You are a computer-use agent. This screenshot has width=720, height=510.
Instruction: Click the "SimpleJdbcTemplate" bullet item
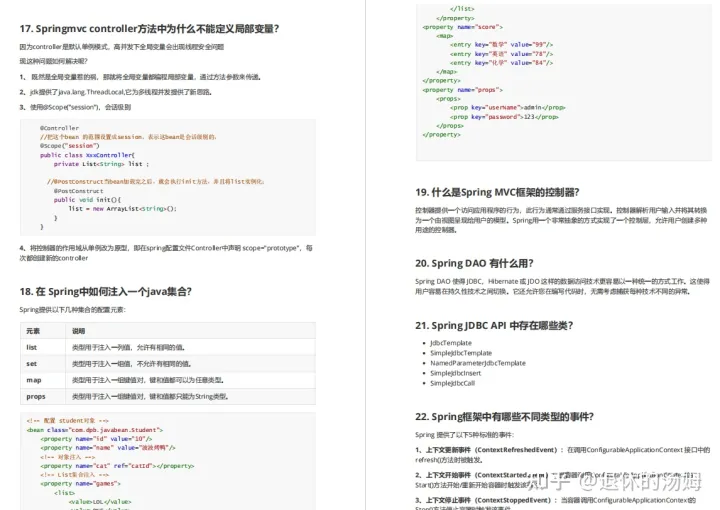(x=461, y=353)
